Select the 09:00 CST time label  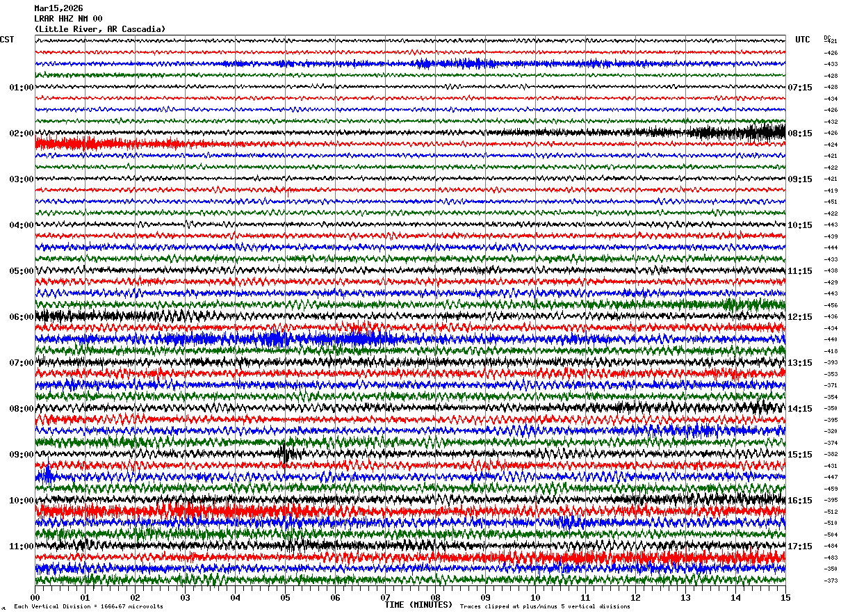21,455
